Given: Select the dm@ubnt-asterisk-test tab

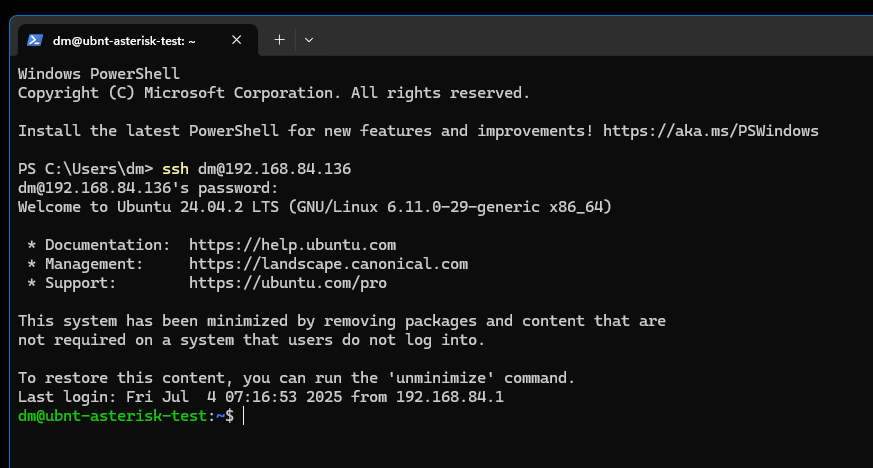Looking at the screenshot, I should [138, 41].
